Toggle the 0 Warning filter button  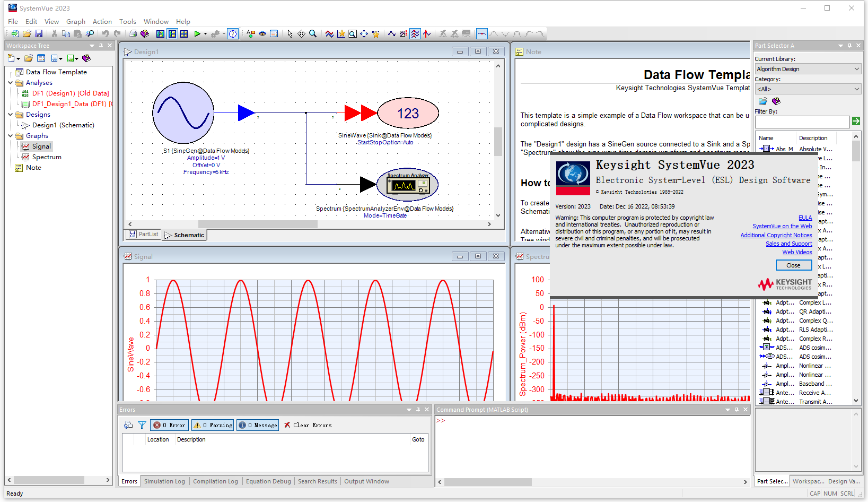tap(213, 425)
